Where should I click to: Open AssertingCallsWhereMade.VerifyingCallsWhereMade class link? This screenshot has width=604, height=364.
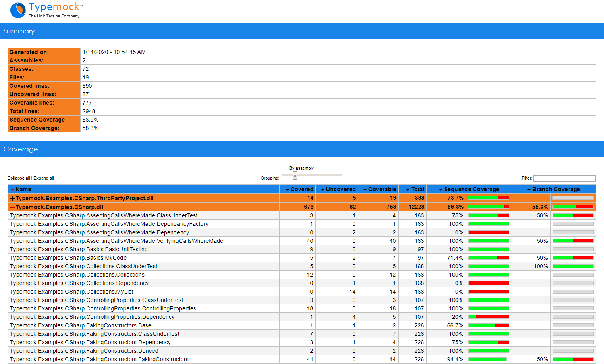[x=116, y=241]
